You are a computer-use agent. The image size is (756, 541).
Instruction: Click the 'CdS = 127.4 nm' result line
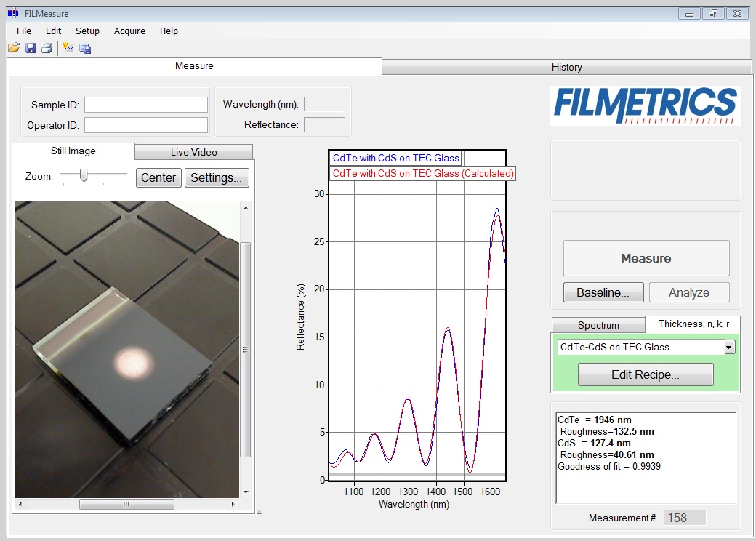pyautogui.click(x=594, y=443)
